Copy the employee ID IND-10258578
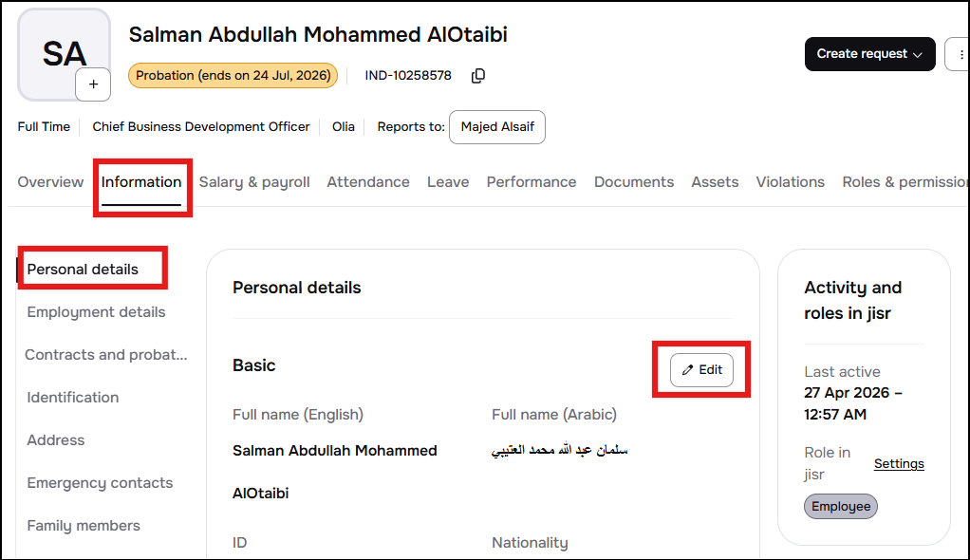Screen dimensions: 970x560 (478, 76)
